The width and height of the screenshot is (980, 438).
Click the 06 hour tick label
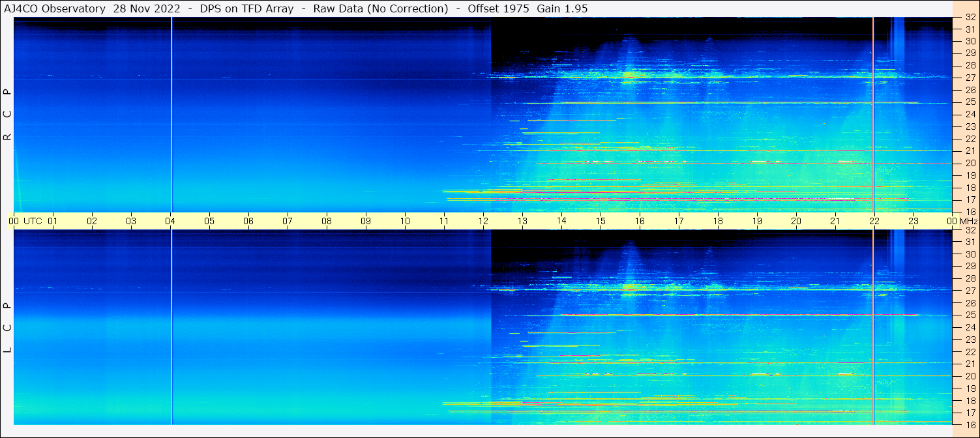[248, 221]
